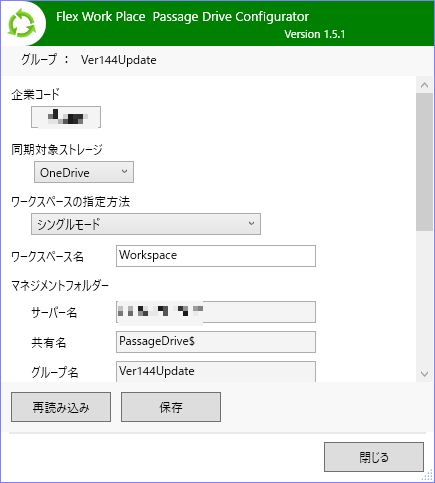Open the 同期対象ストレージ OneDrive dropdown
This screenshot has width=435, height=483.
tap(84, 172)
